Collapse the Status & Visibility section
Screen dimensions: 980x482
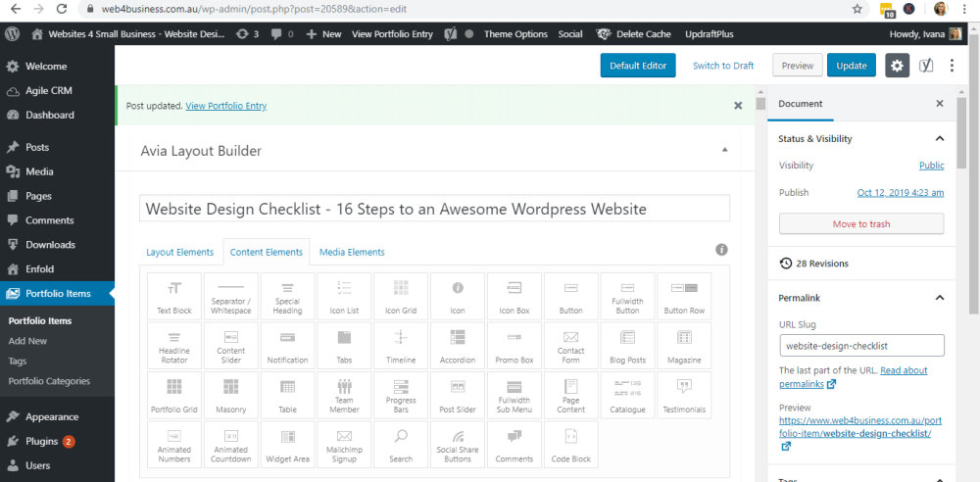pyautogui.click(x=939, y=138)
